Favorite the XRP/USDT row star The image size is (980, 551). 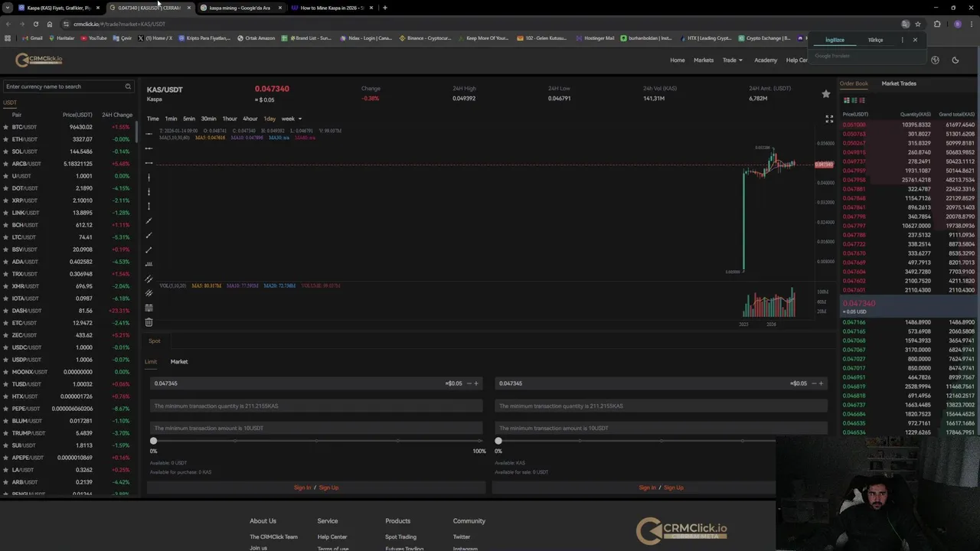pos(5,201)
